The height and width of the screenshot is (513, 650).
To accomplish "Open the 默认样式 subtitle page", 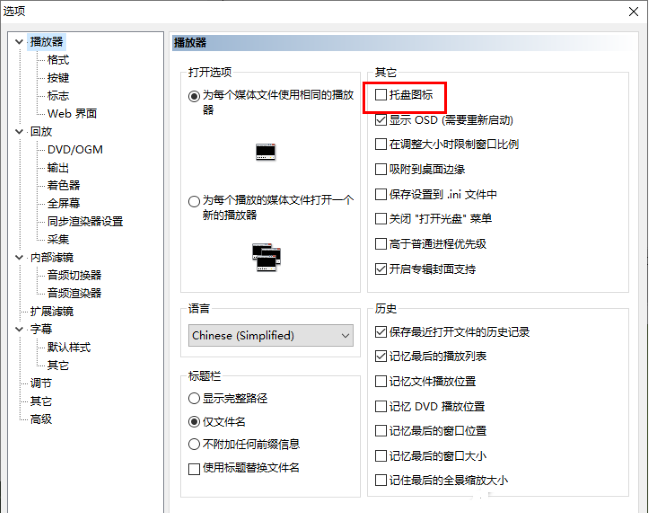I will tap(69, 347).
